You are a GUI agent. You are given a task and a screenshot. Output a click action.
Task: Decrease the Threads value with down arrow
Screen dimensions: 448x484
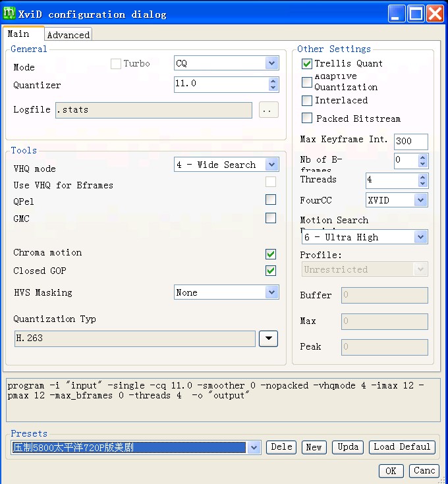(x=422, y=184)
